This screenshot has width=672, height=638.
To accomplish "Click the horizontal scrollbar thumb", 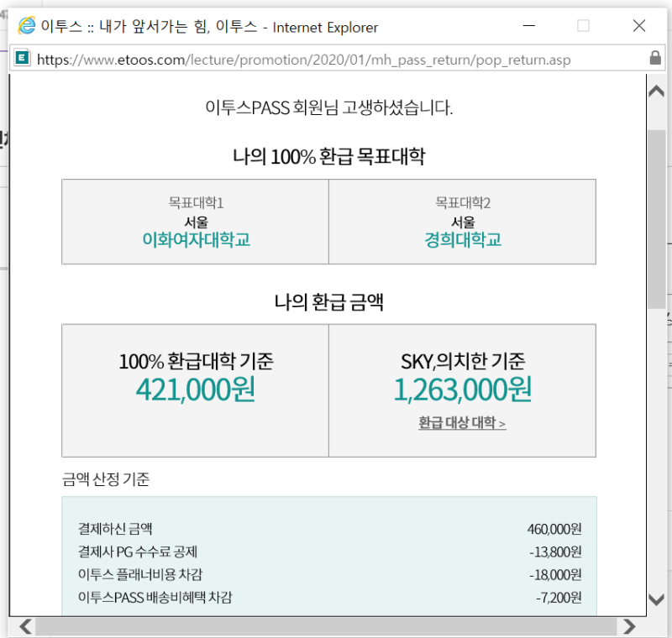I will [x=326, y=626].
